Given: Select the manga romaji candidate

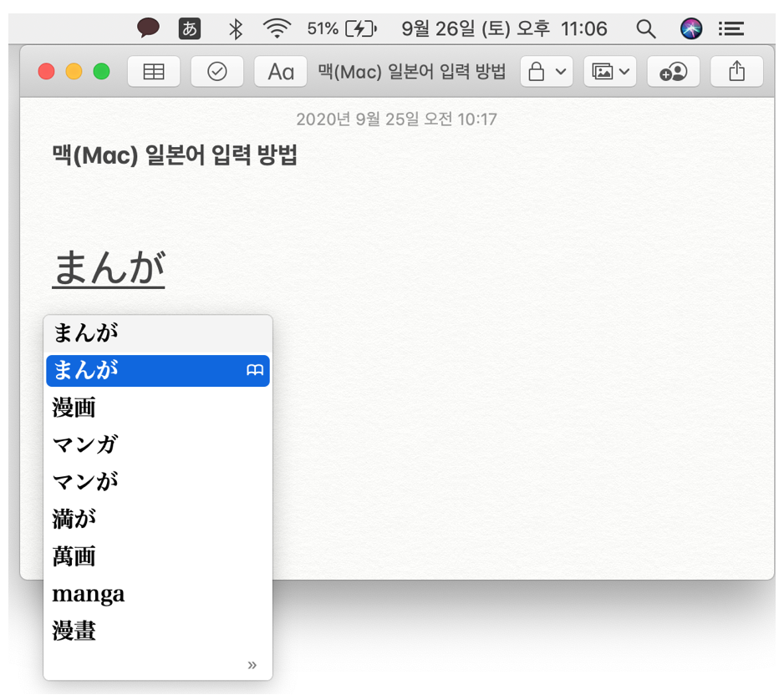Looking at the screenshot, I should click(x=158, y=594).
